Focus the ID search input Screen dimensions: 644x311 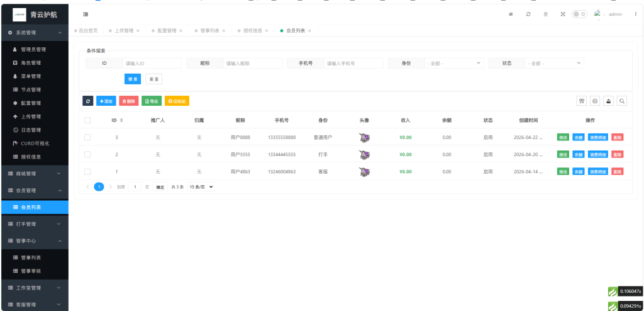pos(152,64)
